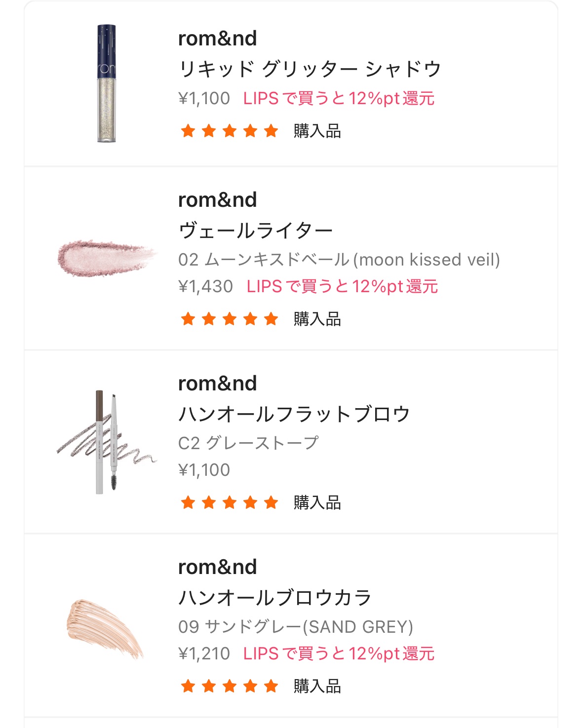Viewport: 582px width, 728px height.
Task: Select the 09 サンドグレー shade label
Action: [x=295, y=626]
